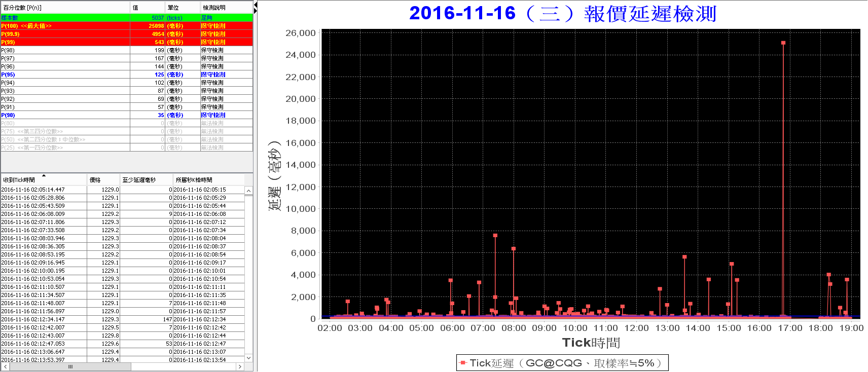This screenshot has height=372, width=868.
Task: Click the horizontal scrollbar thumb of tick table
Action: click(x=70, y=366)
